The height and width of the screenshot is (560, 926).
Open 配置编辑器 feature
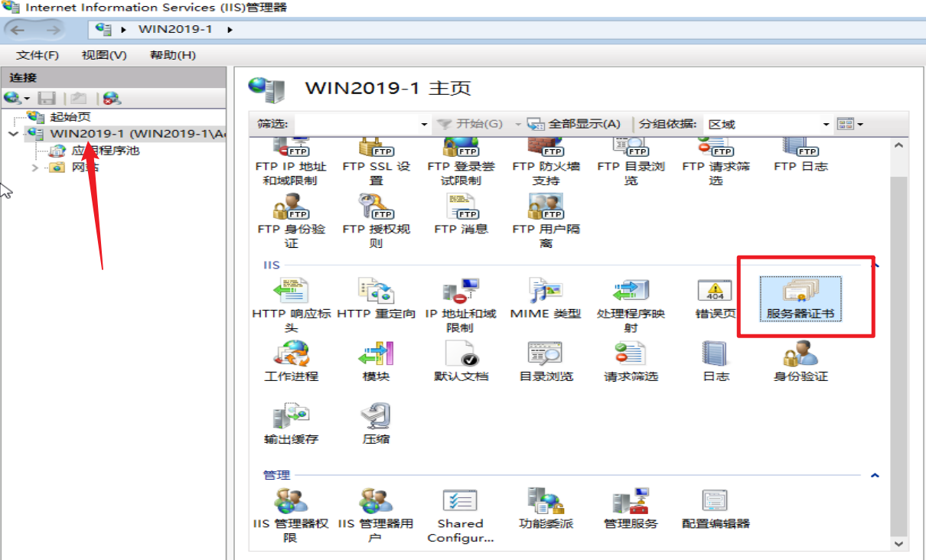point(716,510)
